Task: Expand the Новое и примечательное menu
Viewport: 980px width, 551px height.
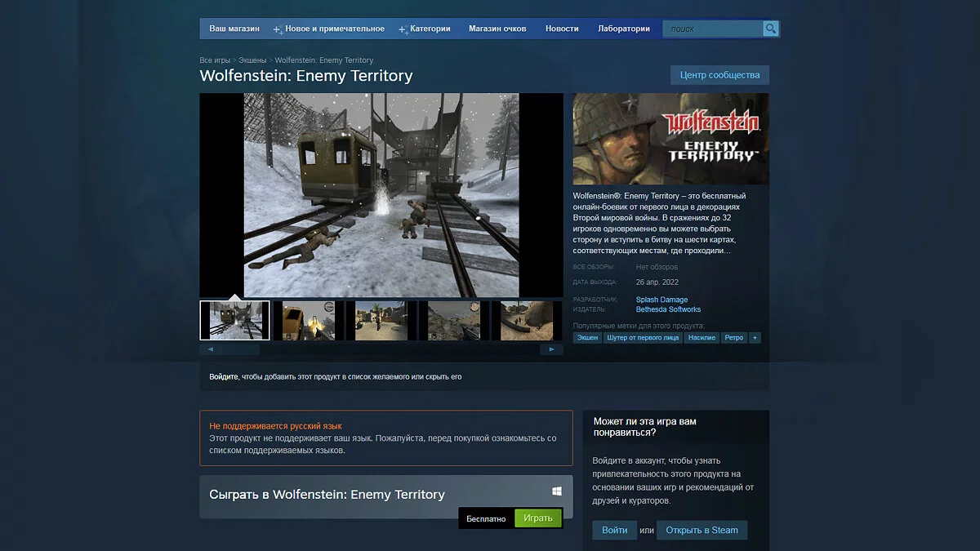Action: [334, 29]
